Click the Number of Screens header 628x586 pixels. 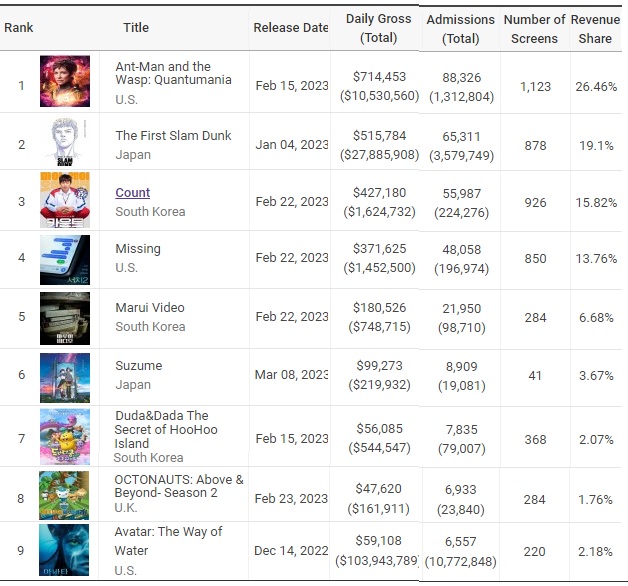click(x=534, y=29)
